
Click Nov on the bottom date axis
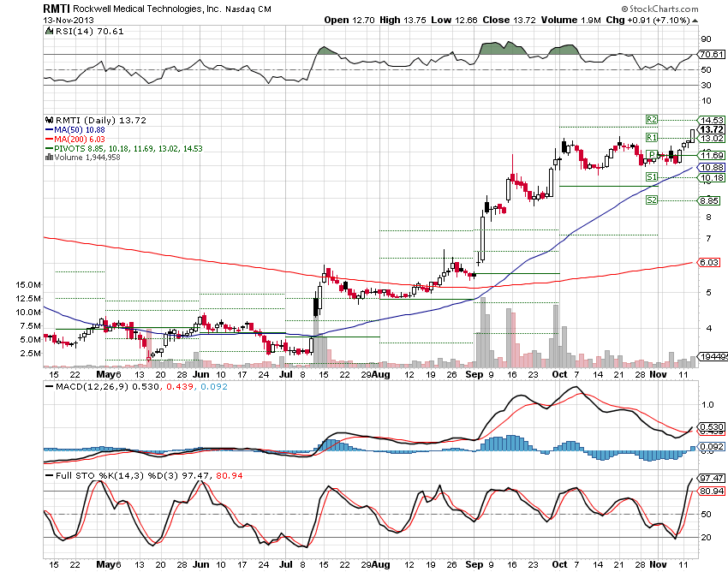658,564
